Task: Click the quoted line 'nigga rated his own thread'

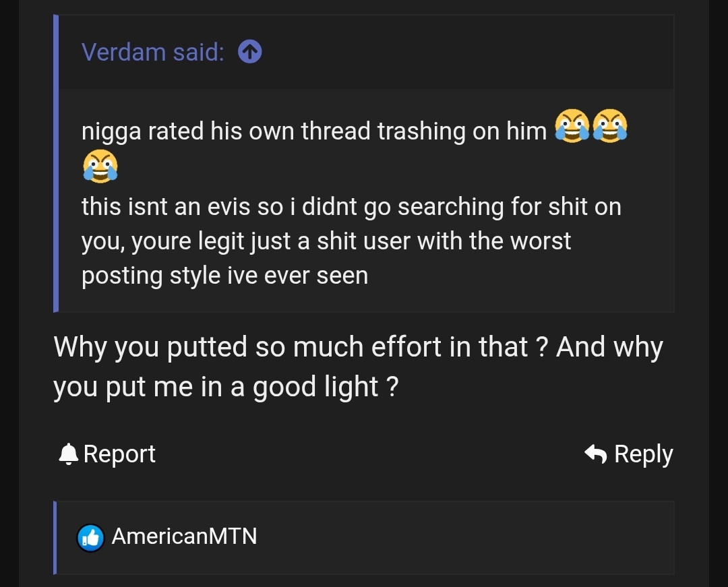Action: click(x=313, y=131)
